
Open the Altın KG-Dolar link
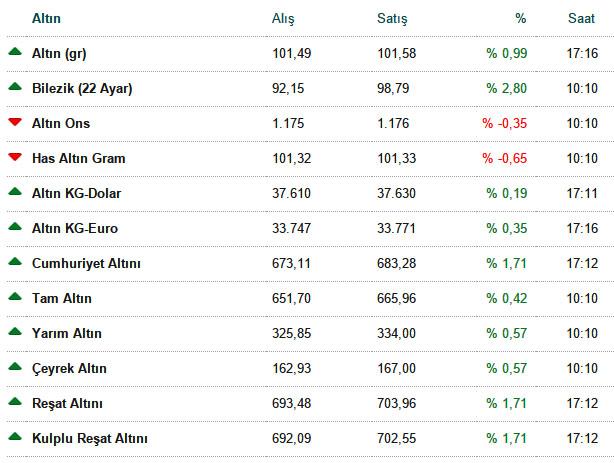pos(77,194)
